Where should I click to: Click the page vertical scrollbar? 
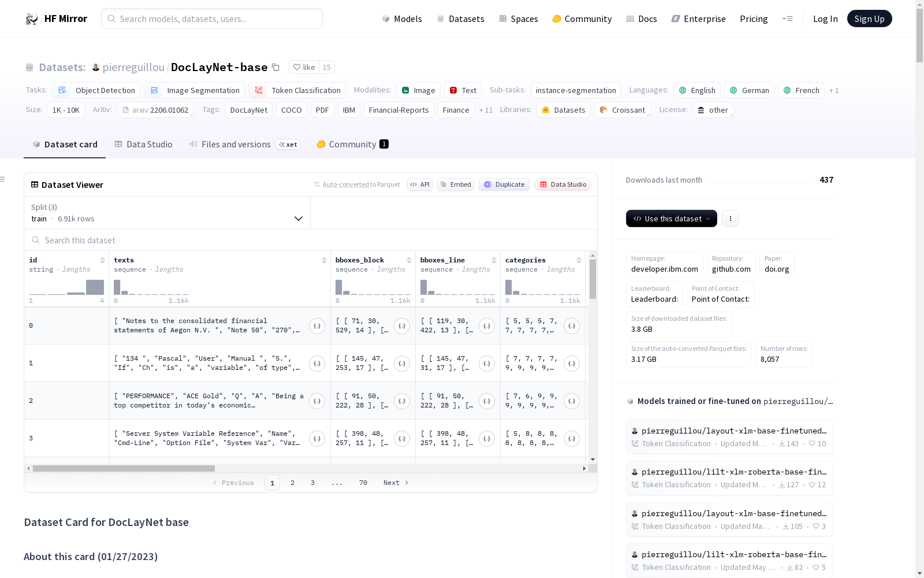(919, 36)
